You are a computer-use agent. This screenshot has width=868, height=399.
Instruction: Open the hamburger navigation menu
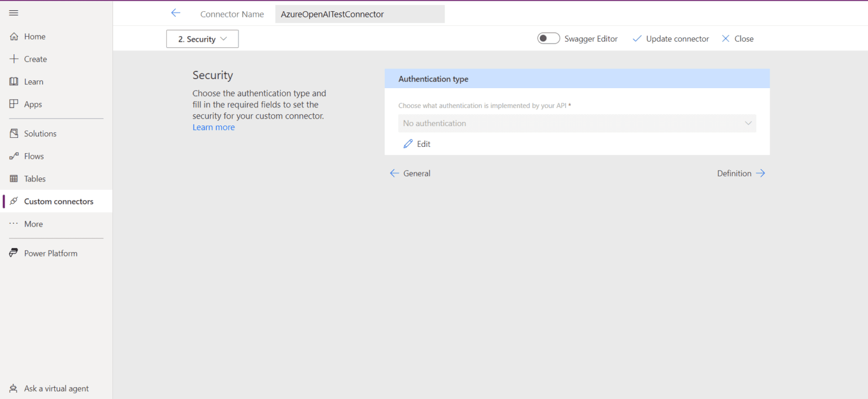point(14,12)
